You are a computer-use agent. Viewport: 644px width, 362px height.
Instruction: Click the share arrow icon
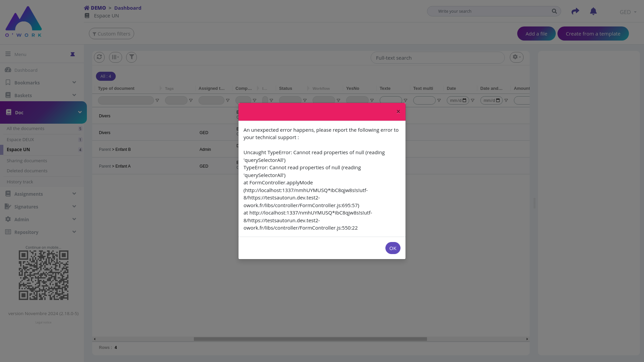pos(575,11)
